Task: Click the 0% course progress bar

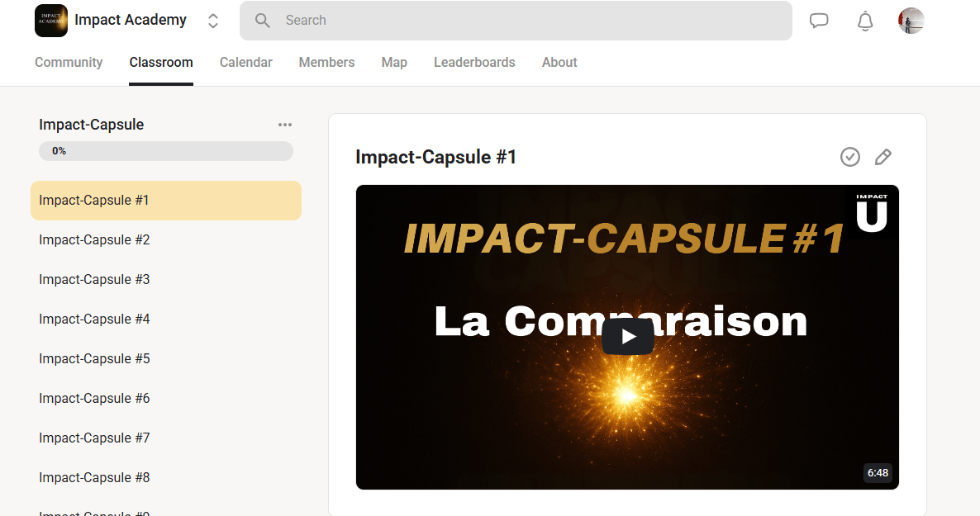Action: (165, 151)
